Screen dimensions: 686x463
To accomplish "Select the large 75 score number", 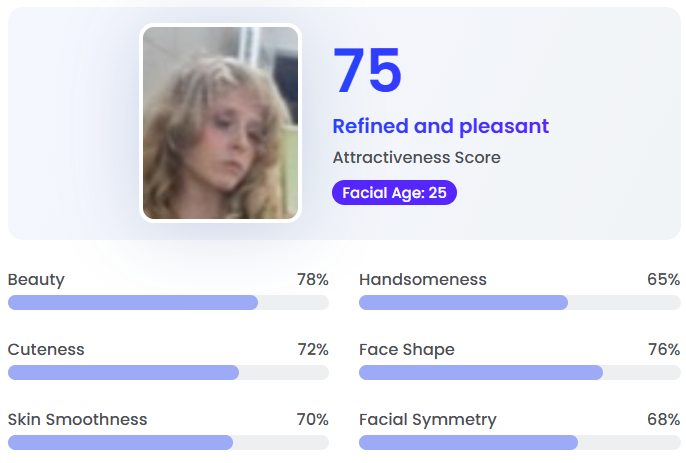I will (x=367, y=70).
